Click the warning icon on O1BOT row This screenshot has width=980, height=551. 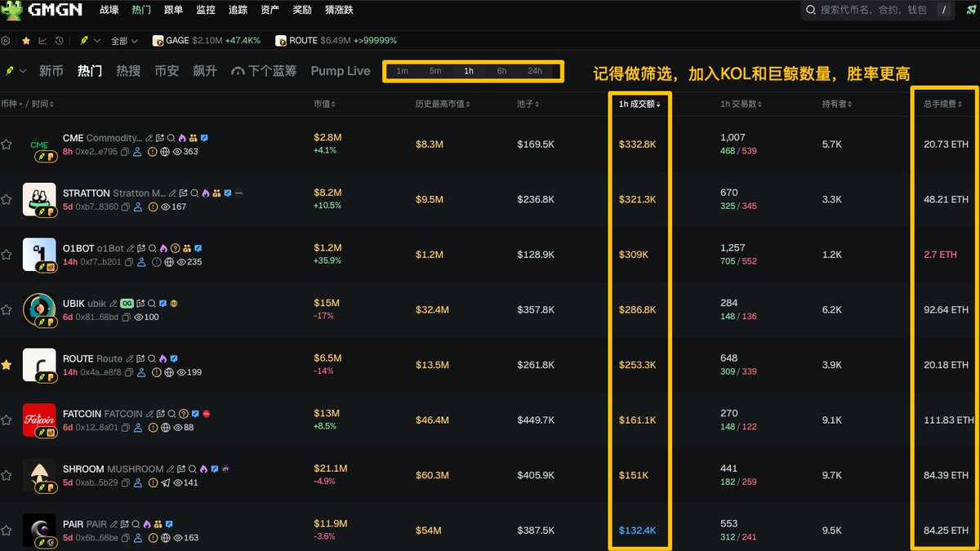click(156, 262)
